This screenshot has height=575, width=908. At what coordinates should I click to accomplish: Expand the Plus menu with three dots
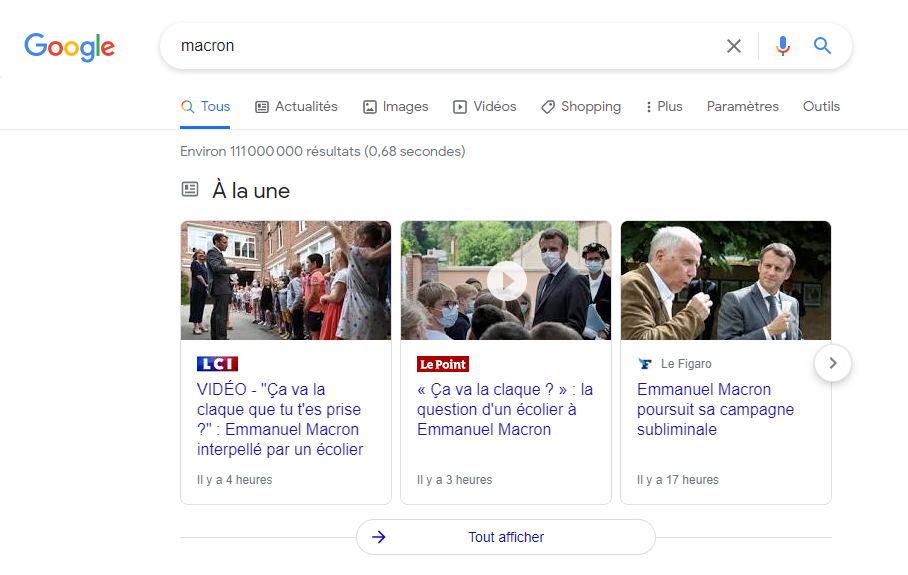coord(664,107)
